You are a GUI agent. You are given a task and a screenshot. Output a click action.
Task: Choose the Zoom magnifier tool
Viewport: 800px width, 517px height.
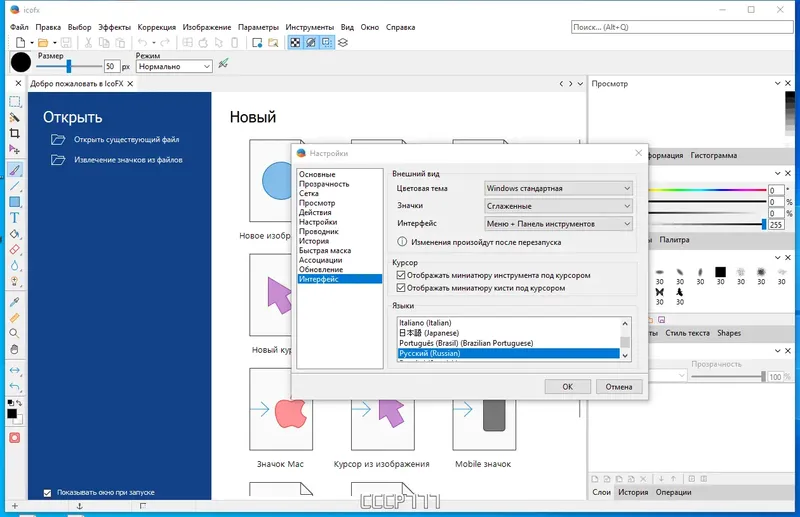click(14, 333)
